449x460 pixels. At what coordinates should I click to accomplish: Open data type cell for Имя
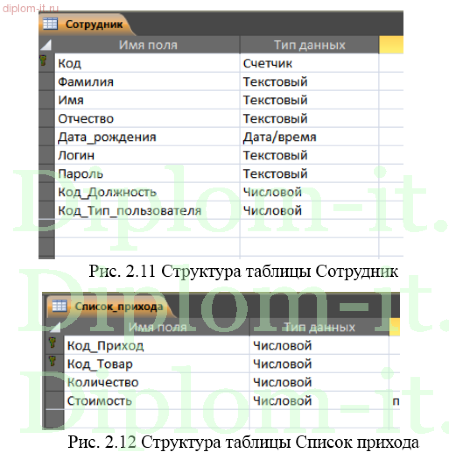click(x=309, y=100)
